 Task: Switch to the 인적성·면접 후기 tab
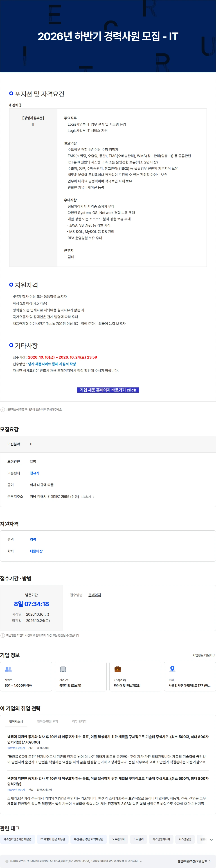(x=47, y=721)
